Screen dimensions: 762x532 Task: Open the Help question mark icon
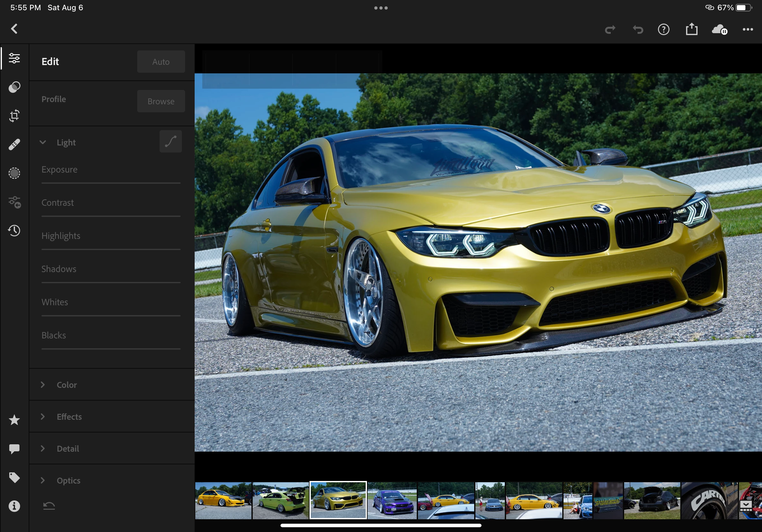[663, 30]
